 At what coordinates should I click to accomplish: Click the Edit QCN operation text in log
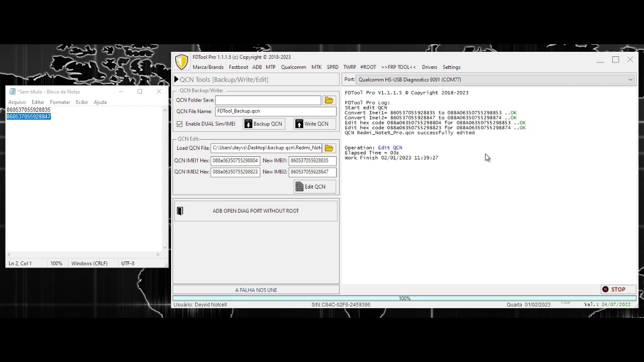(390, 148)
